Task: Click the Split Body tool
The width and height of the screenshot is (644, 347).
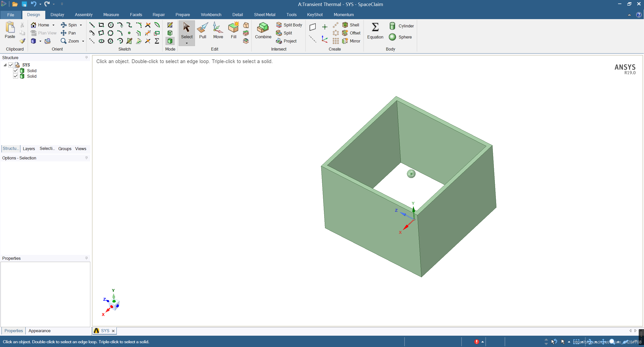Action: pos(289,25)
